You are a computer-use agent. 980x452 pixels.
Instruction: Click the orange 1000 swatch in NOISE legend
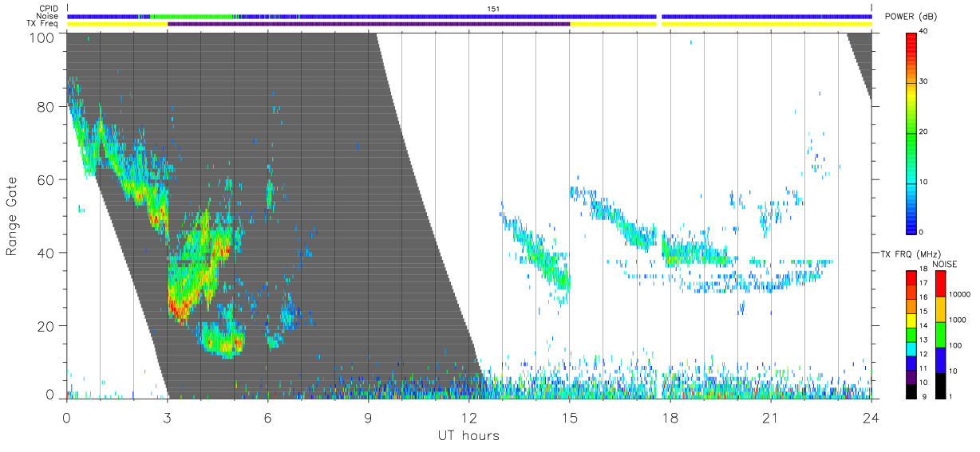click(940, 309)
